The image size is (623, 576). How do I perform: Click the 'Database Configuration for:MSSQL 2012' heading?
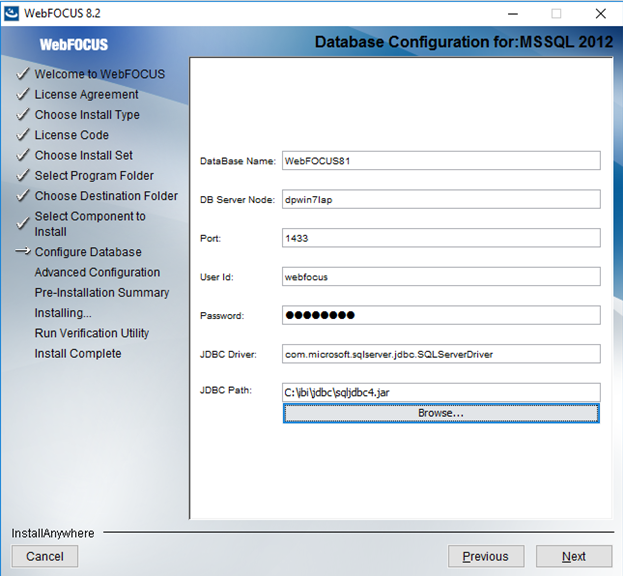coord(464,42)
